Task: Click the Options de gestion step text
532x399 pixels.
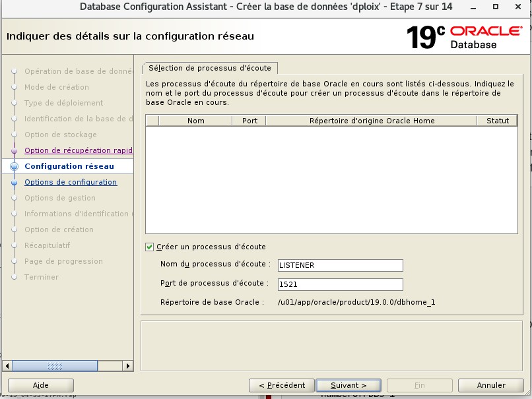Action: click(59, 198)
